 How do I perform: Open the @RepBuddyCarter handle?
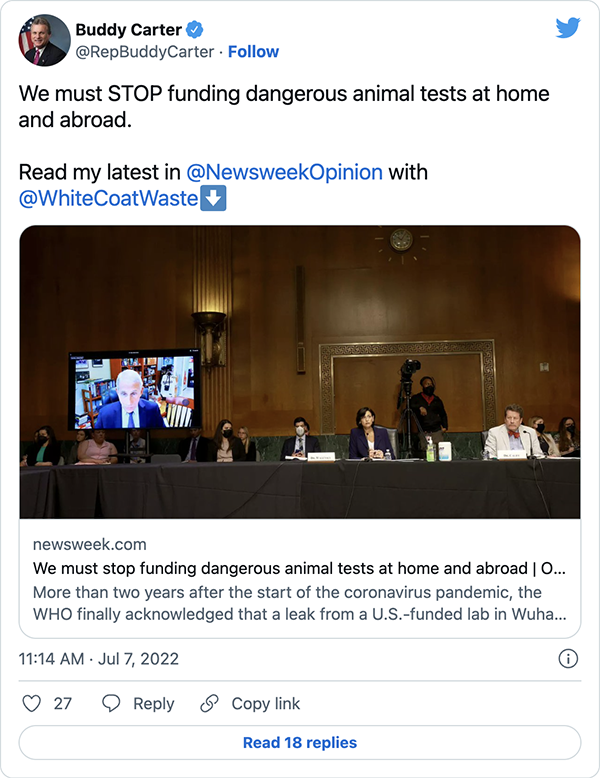click(145, 52)
